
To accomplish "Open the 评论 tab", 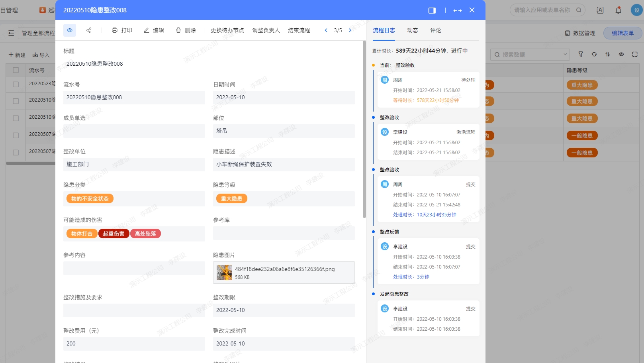I will pyautogui.click(x=435, y=30).
